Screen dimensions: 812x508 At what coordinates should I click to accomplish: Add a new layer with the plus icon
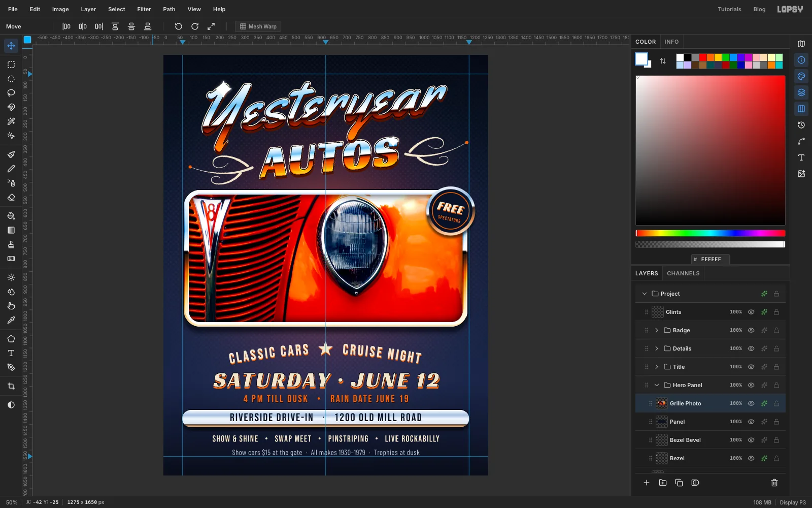[x=647, y=483]
